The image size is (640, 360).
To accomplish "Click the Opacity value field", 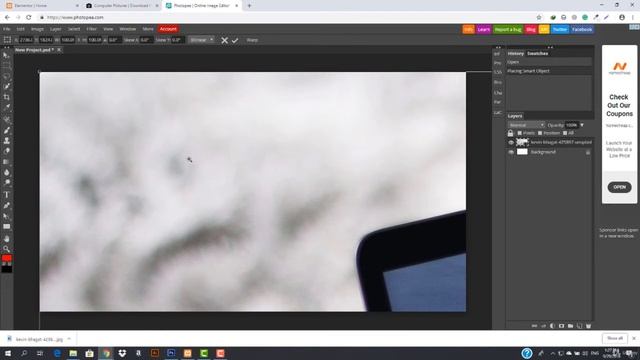I will click(571, 125).
